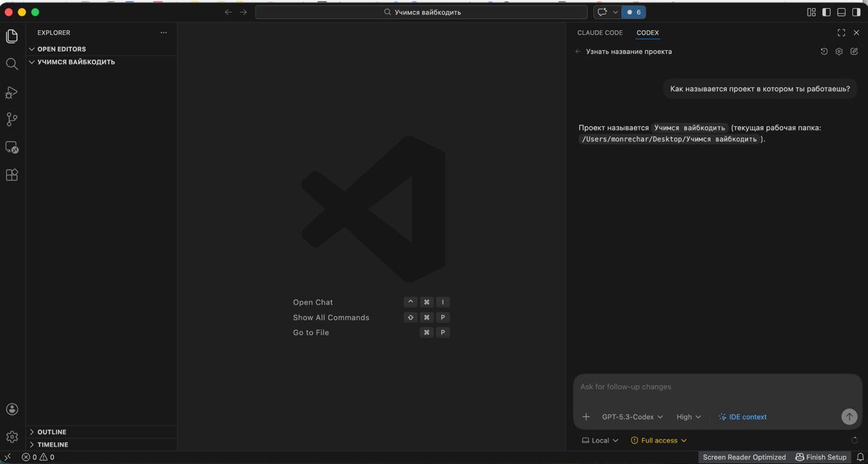Image resolution: width=868 pixels, height=464 pixels.
Task: Open Source Control view
Action: click(12, 119)
